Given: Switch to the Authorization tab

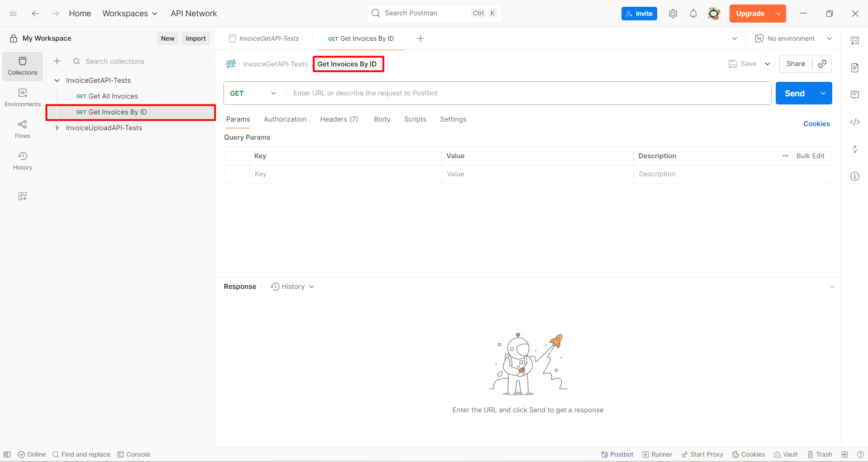Looking at the screenshot, I should click(285, 119).
